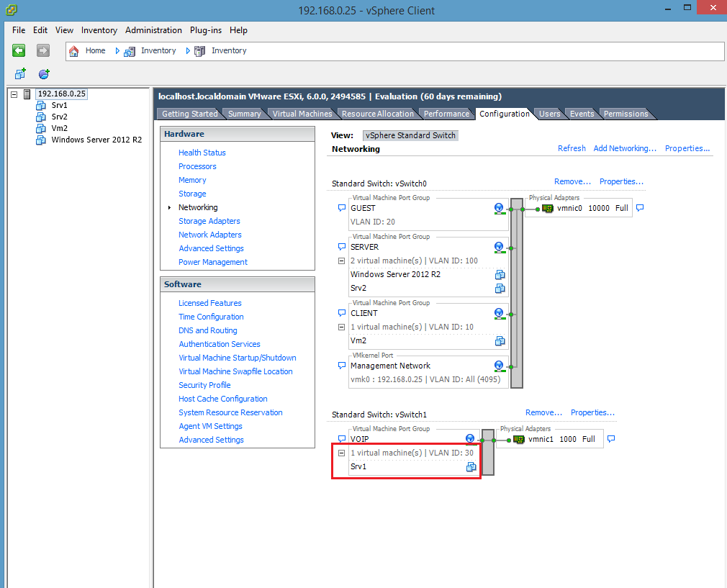
Task: Open the File menu
Action: point(19,30)
